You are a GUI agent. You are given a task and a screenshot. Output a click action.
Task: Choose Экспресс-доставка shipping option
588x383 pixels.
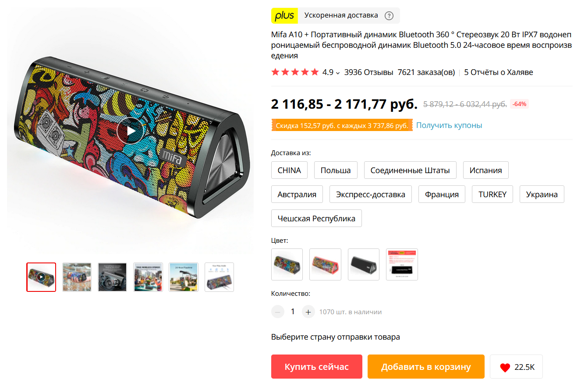click(x=371, y=194)
